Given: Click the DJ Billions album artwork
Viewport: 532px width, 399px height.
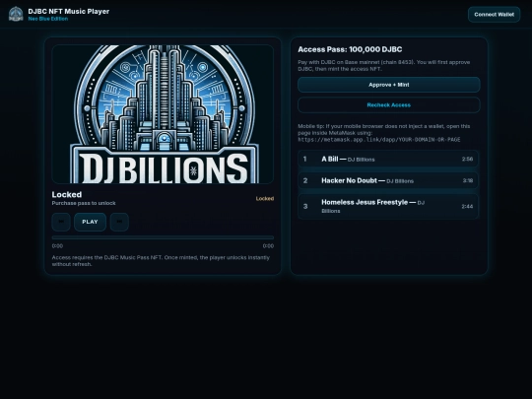Looking at the screenshot, I should tap(163, 114).
